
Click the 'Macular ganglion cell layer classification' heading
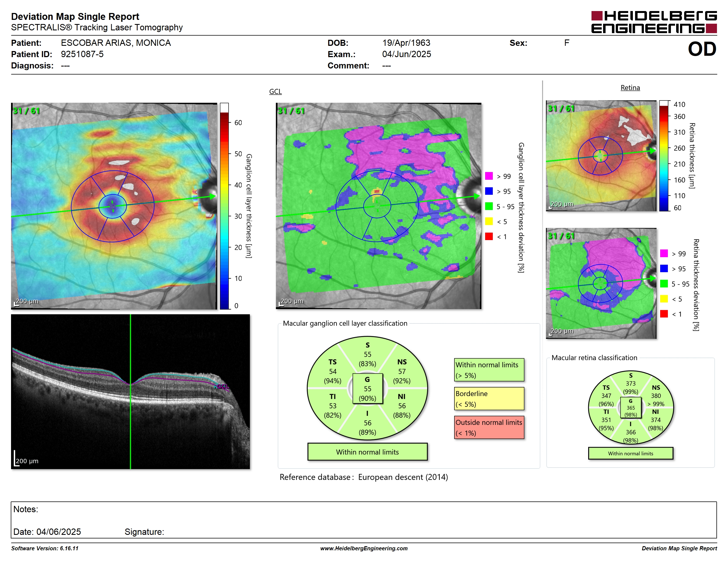point(345,323)
